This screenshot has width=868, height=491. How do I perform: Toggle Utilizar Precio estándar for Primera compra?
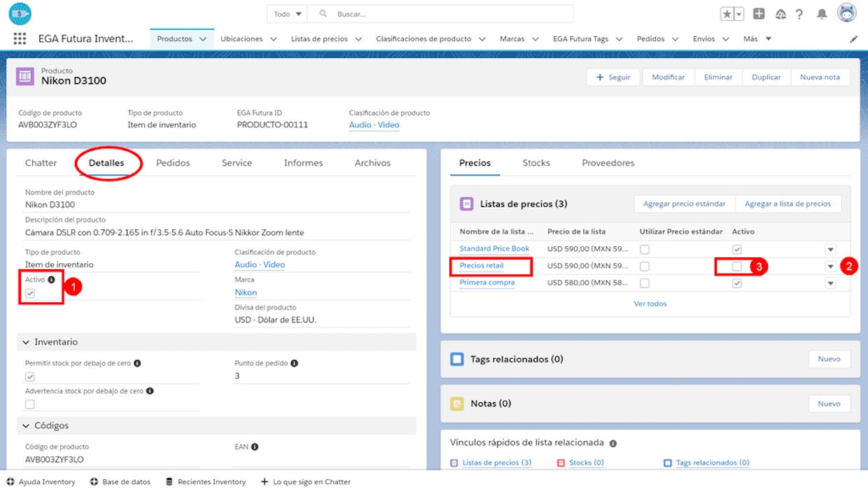(x=645, y=283)
